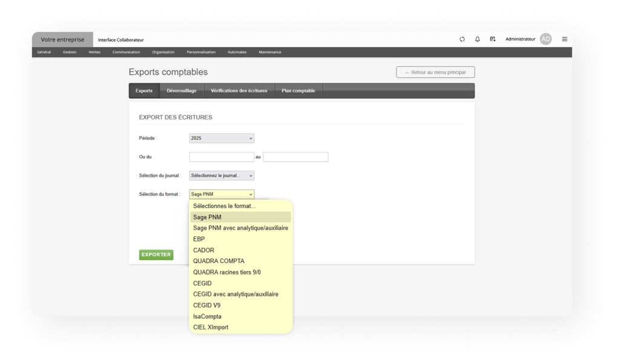Click the start date field after Ou du
Image resolution: width=620 pixels, height=364 pixels.
(x=222, y=157)
